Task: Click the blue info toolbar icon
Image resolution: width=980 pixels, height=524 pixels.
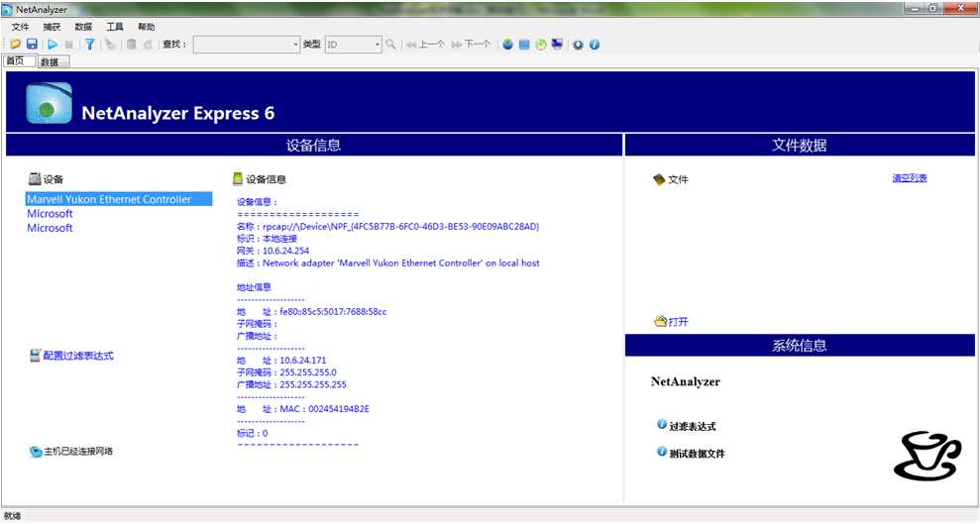Action: 595,45
